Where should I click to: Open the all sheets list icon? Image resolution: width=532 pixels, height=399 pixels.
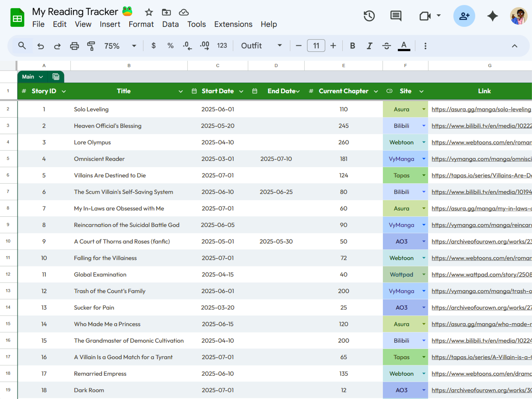click(x=55, y=76)
